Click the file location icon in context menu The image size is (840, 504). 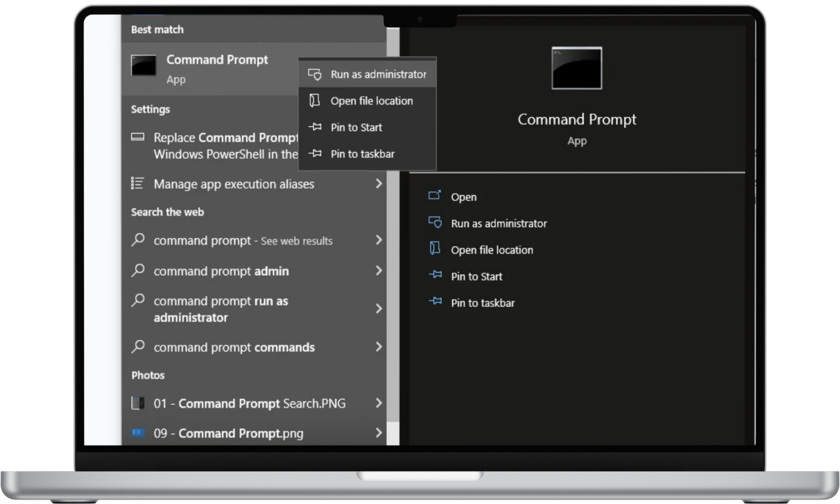coord(314,100)
